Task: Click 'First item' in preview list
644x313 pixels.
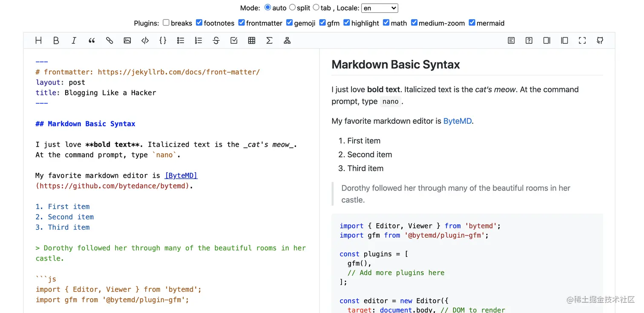Action: (364, 141)
